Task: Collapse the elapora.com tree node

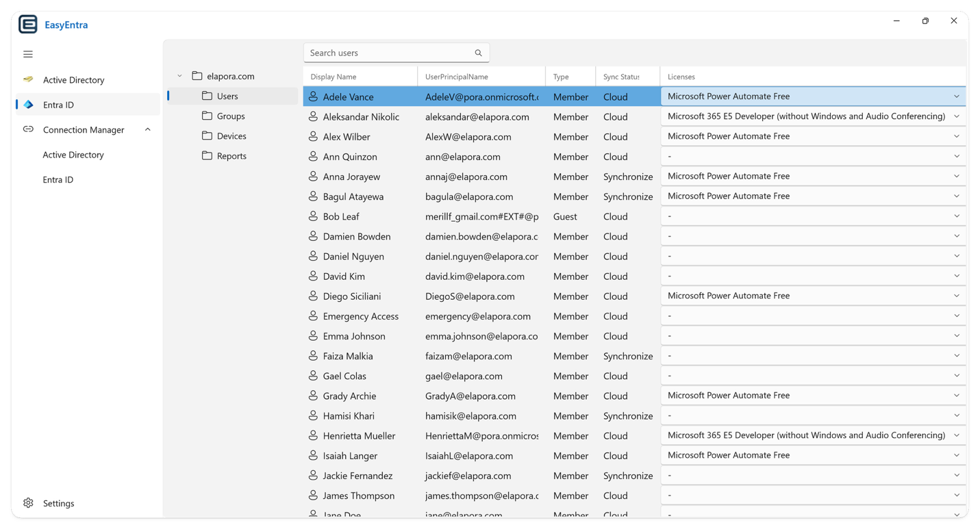Action: click(x=179, y=76)
